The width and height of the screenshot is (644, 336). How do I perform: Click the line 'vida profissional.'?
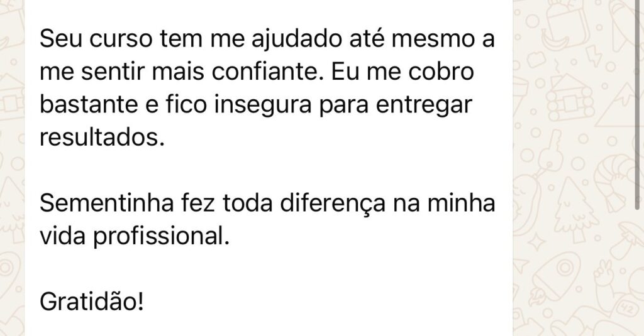pyautogui.click(x=135, y=237)
